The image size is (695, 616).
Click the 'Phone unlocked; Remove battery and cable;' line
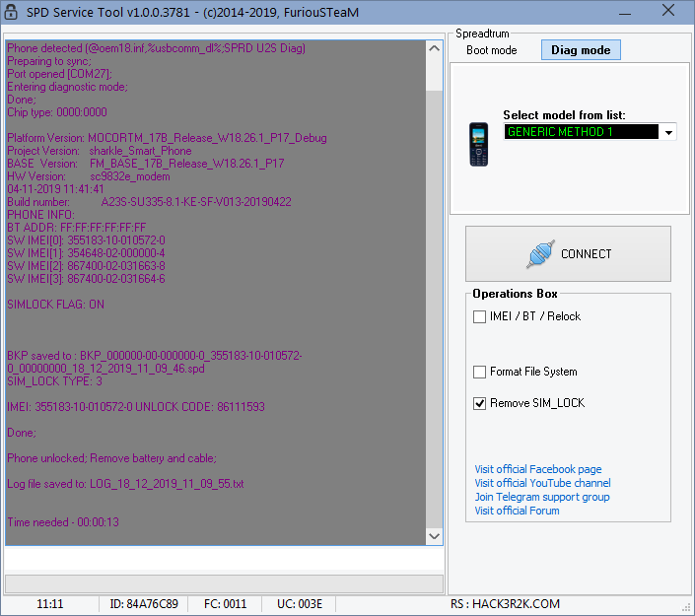[111, 458]
